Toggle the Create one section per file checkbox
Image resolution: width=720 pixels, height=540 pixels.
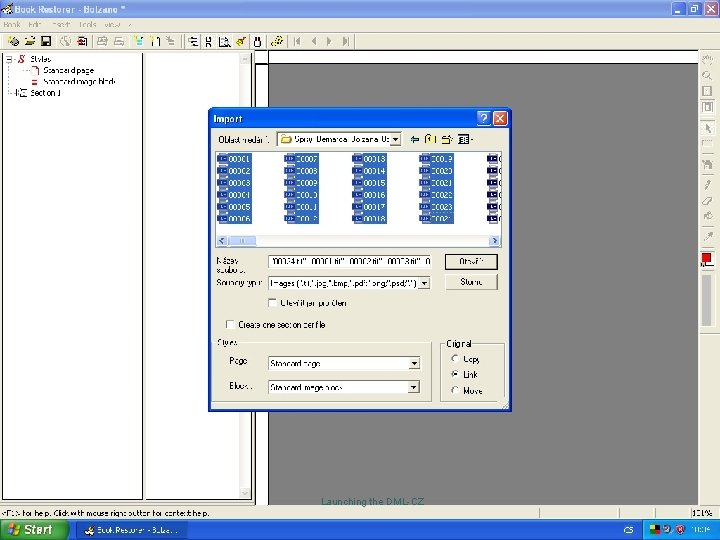[230, 325]
